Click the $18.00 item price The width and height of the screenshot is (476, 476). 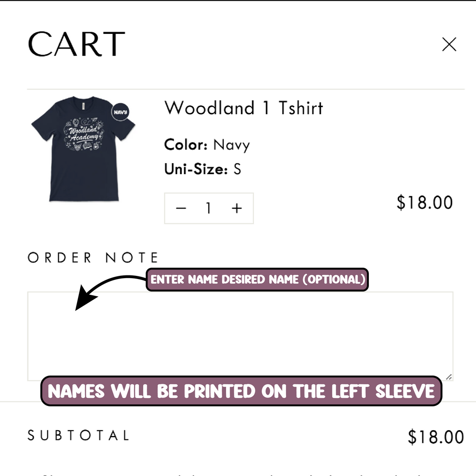click(x=424, y=202)
